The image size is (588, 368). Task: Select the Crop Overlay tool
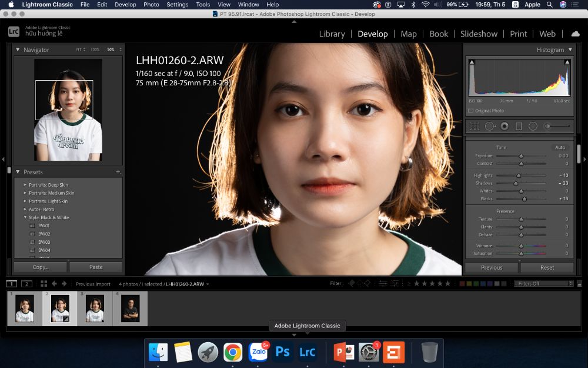475,127
